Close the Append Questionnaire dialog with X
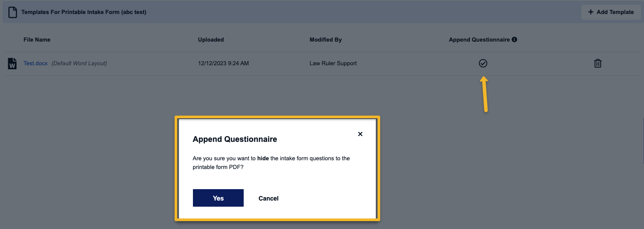Image resolution: width=644 pixels, height=229 pixels. click(x=360, y=134)
